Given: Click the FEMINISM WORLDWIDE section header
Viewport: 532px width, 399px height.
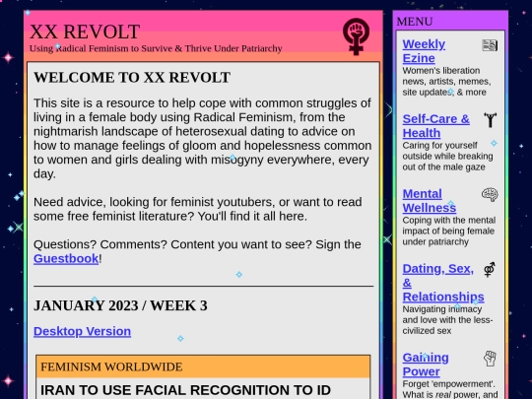Looking at the screenshot, I should pyautogui.click(x=203, y=366).
